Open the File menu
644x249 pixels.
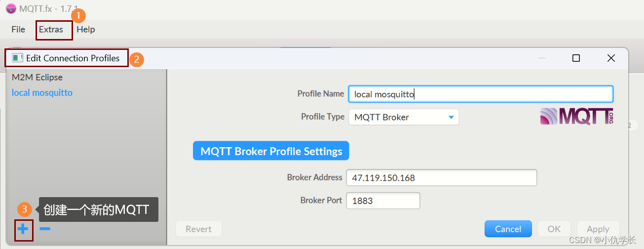point(18,30)
